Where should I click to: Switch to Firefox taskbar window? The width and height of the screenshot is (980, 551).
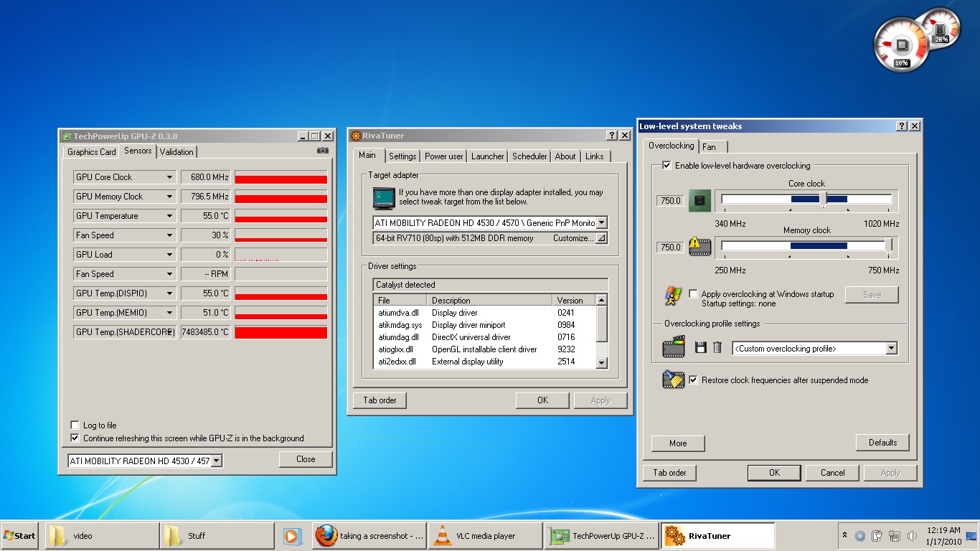(x=369, y=535)
